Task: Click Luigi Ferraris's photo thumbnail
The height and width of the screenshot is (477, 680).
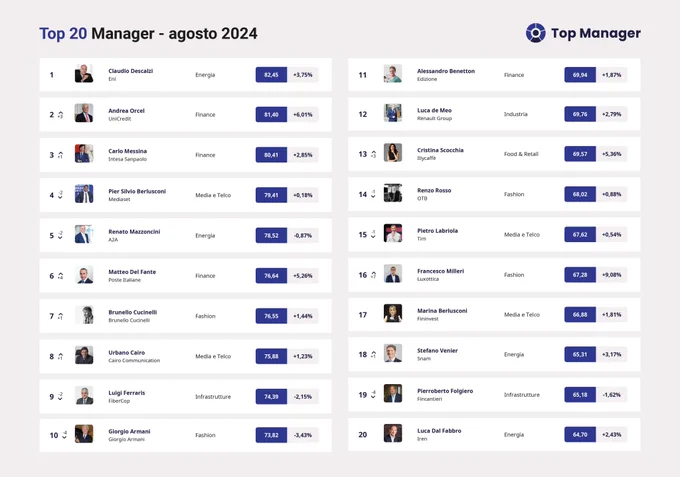Action: click(x=84, y=395)
